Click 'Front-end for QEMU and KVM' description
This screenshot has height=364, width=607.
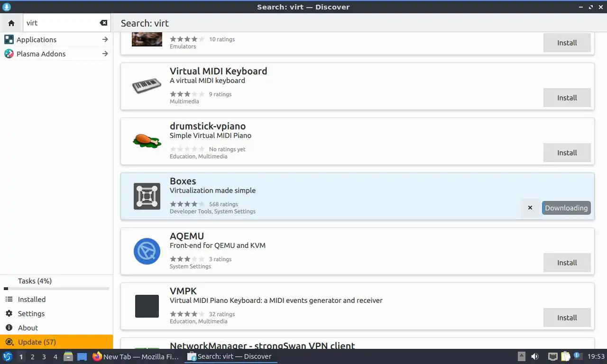[x=218, y=246]
